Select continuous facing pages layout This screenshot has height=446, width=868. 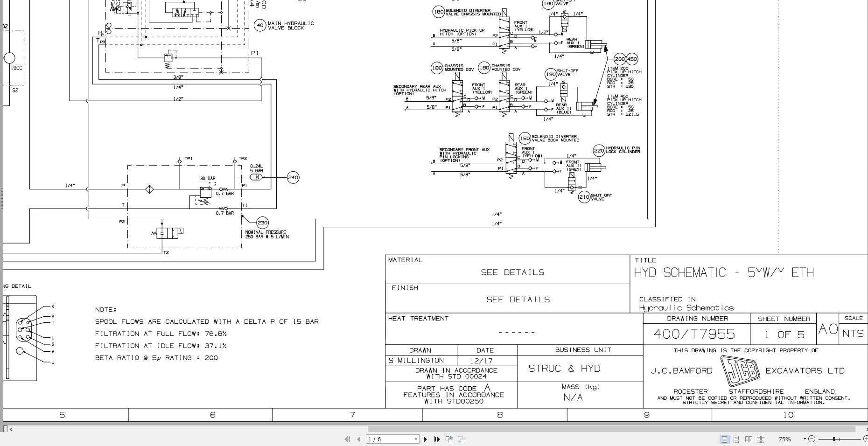click(761, 439)
